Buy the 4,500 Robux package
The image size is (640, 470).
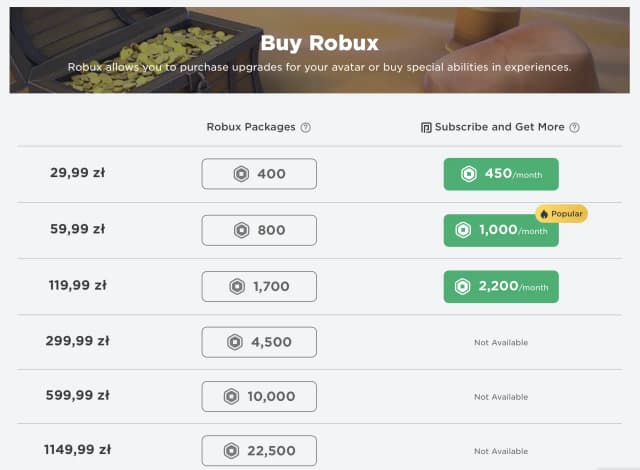coord(259,342)
